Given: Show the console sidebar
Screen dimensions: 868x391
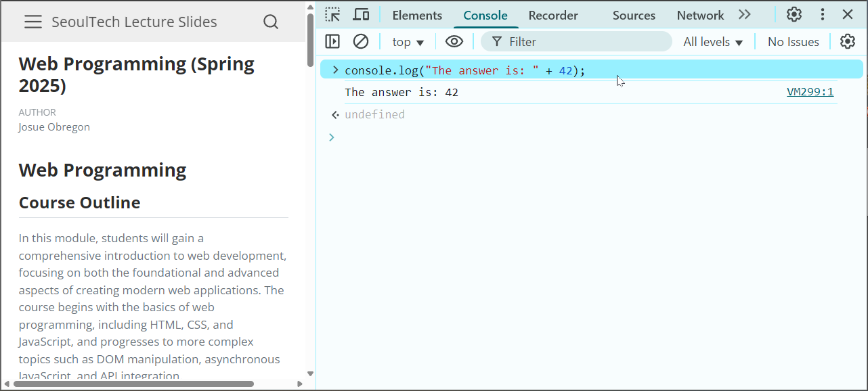Looking at the screenshot, I should 332,42.
